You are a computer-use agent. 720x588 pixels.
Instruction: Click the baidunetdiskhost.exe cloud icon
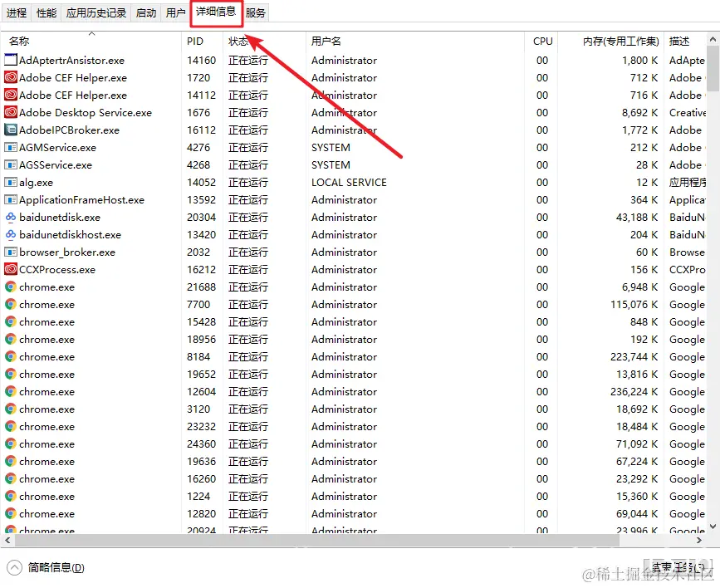11,234
